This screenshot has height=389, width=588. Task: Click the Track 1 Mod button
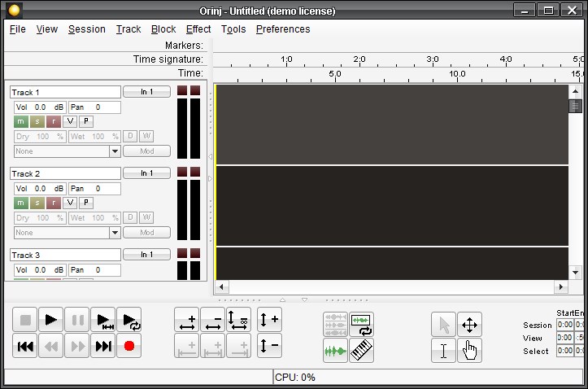146,151
